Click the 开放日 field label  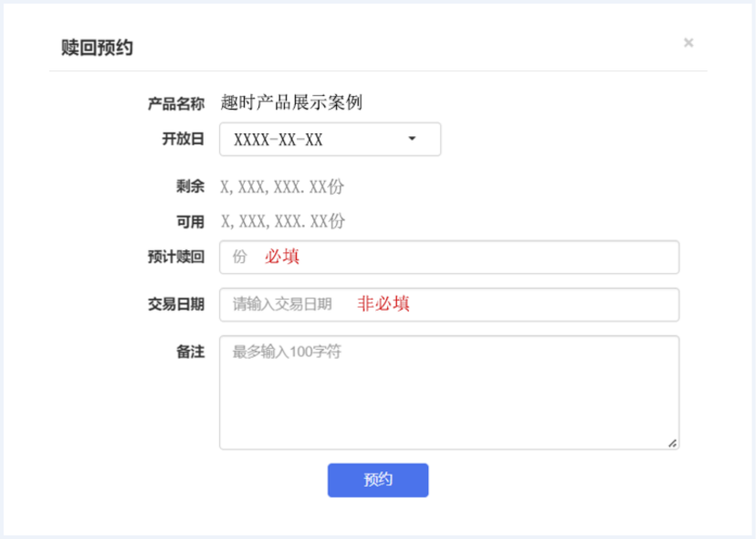pyautogui.click(x=184, y=139)
